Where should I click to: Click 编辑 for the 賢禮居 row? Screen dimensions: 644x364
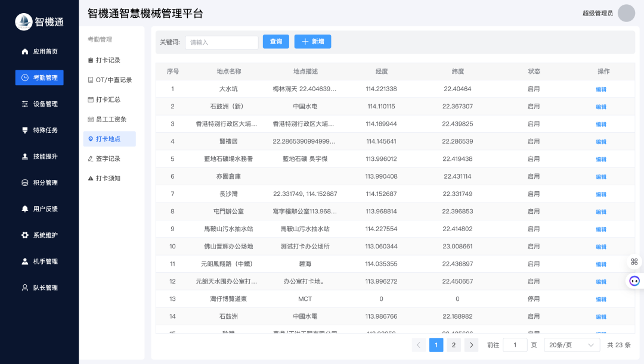click(601, 142)
